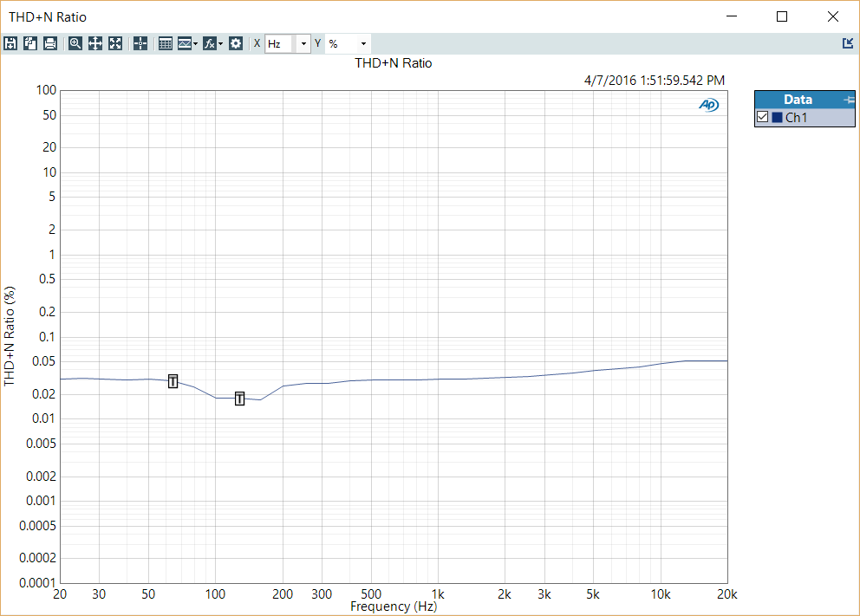The height and width of the screenshot is (616, 860).
Task: Click the pop-out arrow icon at toolbar right
Action: click(x=848, y=42)
